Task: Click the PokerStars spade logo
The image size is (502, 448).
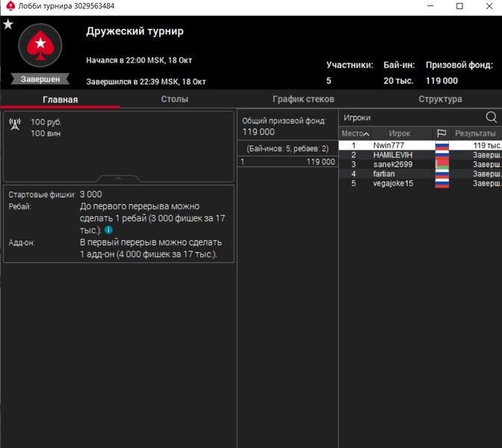Action: coord(40,47)
